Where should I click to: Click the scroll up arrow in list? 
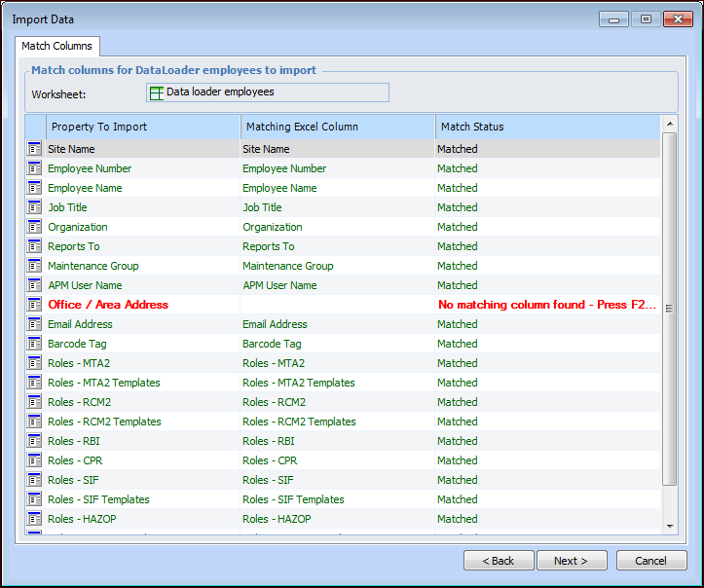coord(669,124)
